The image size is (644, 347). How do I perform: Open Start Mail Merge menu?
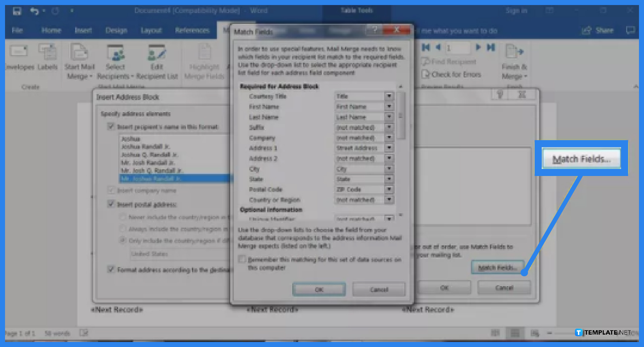(x=79, y=62)
